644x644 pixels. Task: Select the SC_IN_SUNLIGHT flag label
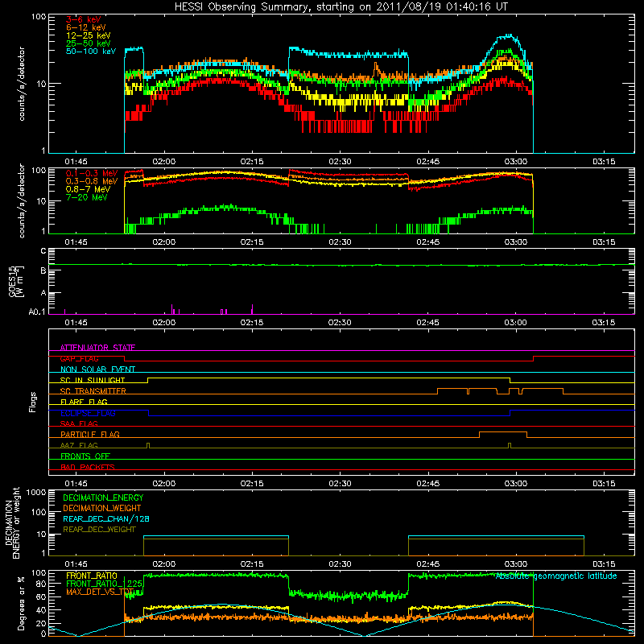(x=93, y=380)
